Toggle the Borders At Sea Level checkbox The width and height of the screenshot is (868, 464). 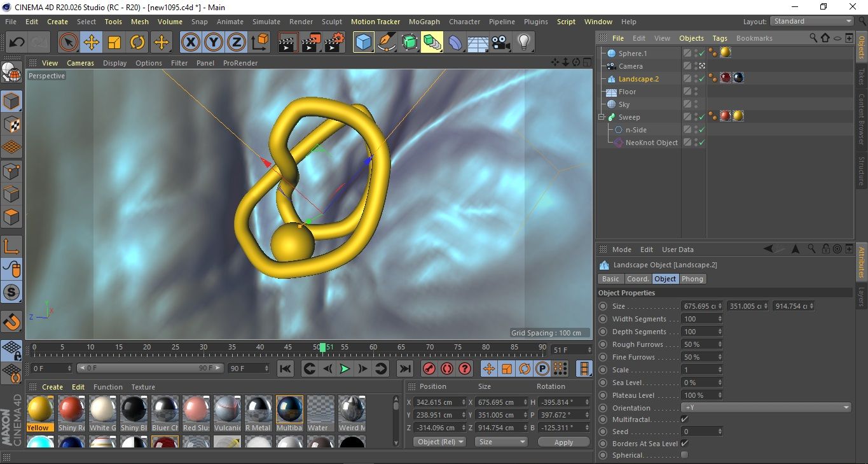pos(684,443)
